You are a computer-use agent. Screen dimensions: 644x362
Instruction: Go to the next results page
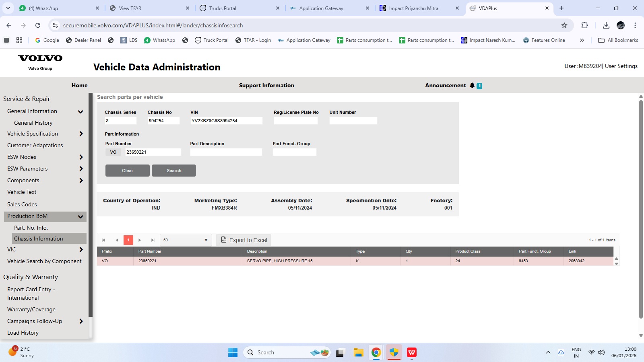coord(140,240)
